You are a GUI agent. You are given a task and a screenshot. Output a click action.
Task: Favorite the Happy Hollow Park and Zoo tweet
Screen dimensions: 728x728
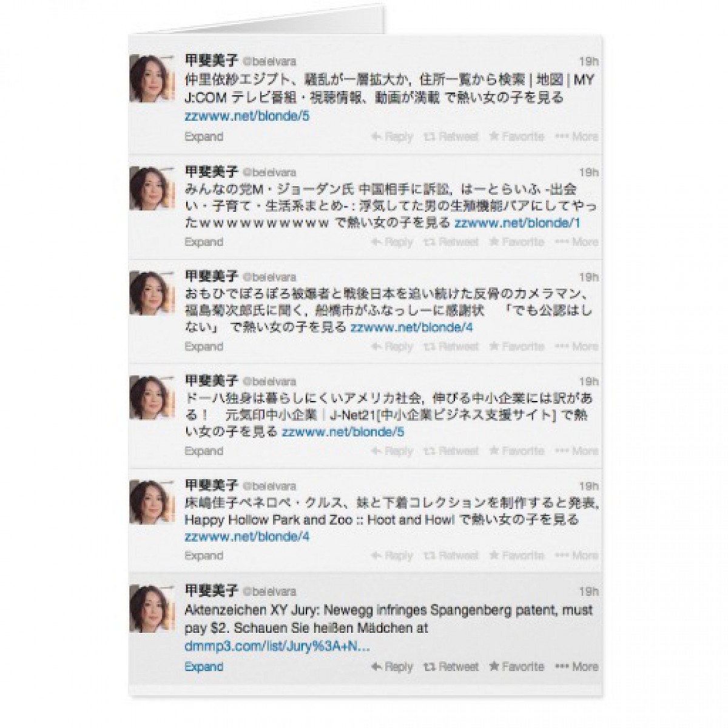(x=517, y=556)
